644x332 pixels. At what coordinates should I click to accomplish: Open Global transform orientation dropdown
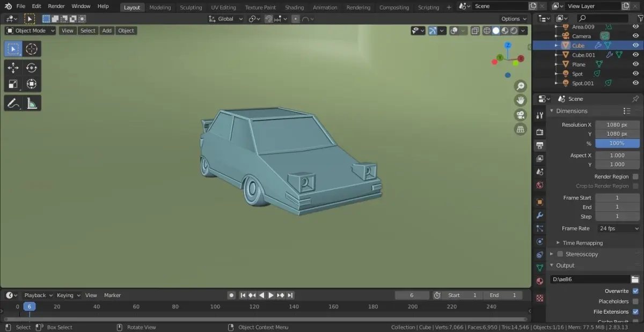click(226, 19)
